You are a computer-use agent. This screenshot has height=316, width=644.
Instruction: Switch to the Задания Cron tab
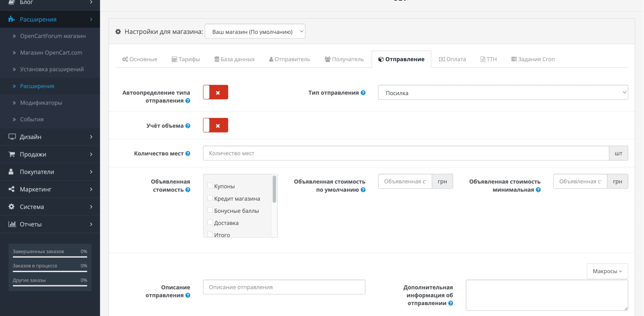[x=533, y=59]
